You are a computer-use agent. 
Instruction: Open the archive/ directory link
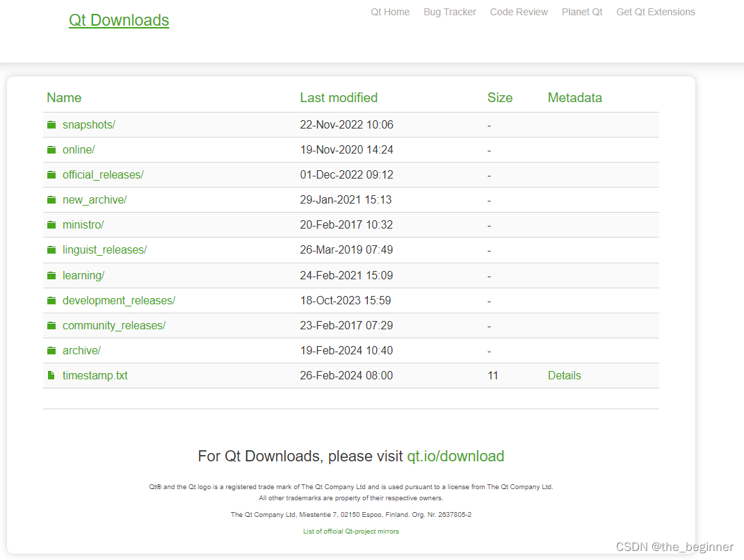81,351
